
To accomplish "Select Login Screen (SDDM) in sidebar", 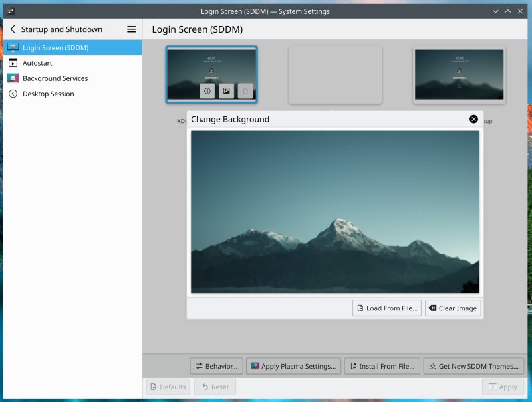I will click(x=55, y=48).
